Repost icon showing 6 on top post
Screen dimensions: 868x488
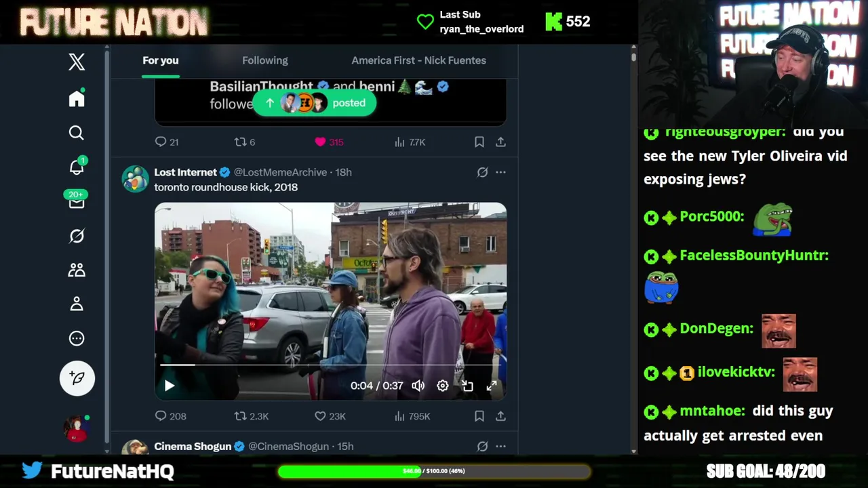(x=240, y=142)
